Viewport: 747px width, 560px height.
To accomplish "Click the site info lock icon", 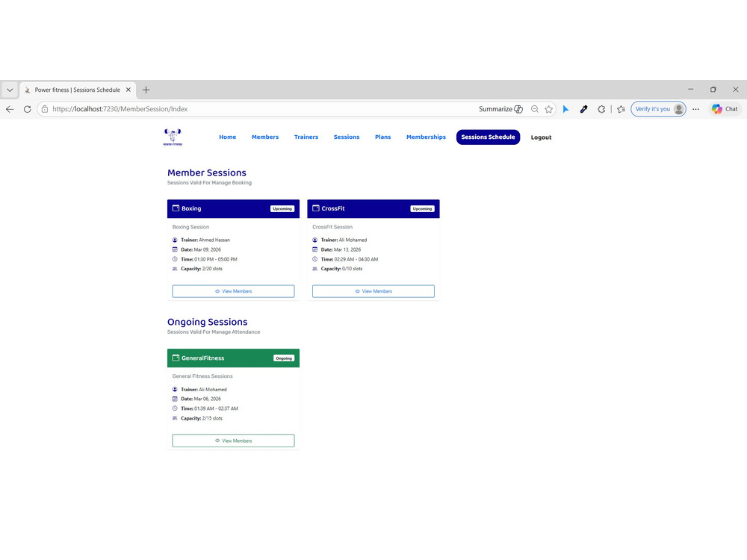I will [45, 109].
